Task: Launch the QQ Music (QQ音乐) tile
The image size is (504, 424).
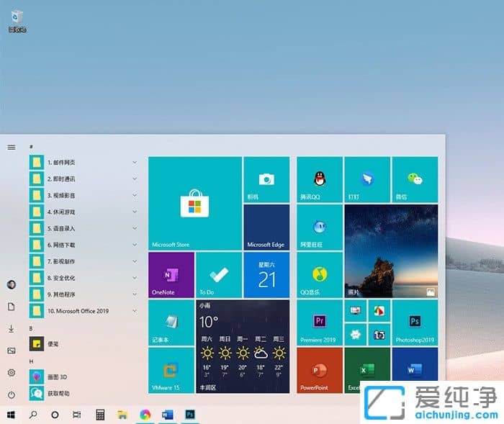Action: coord(320,275)
